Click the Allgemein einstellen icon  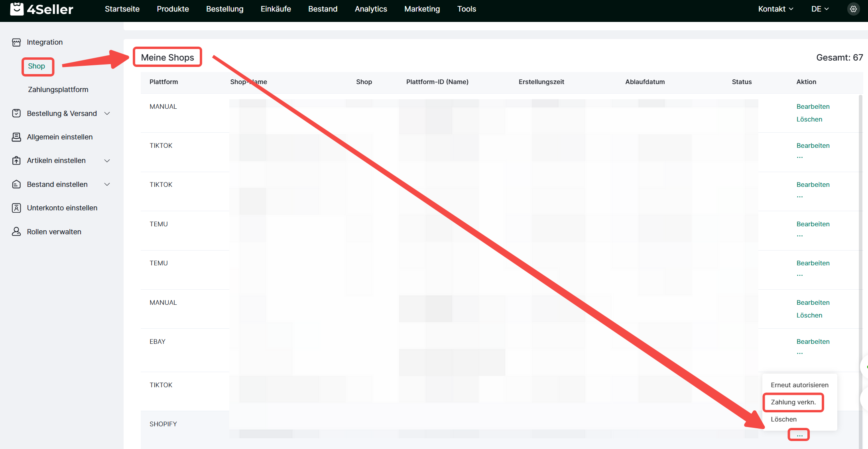coord(16,137)
